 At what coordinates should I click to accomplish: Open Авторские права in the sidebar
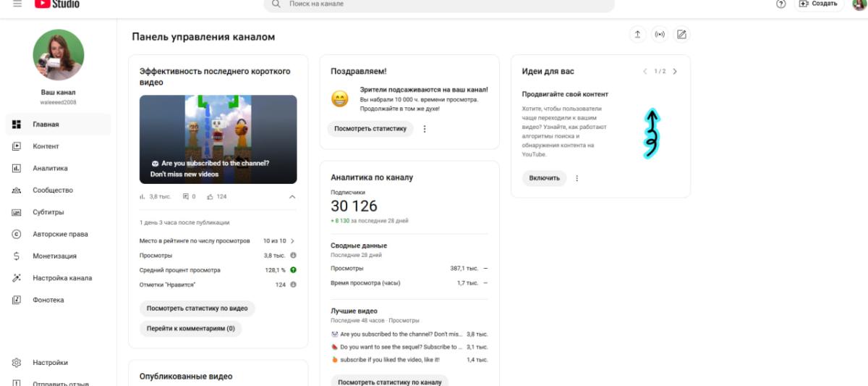[x=58, y=234]
